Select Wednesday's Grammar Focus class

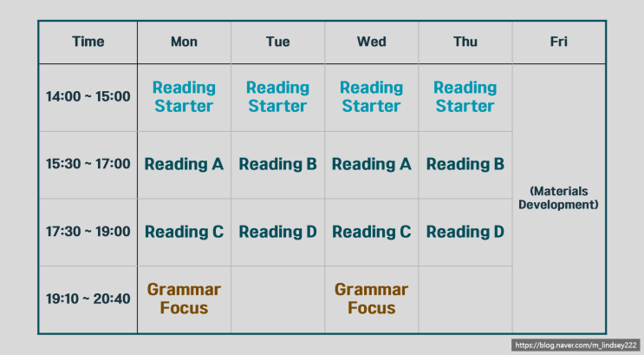(x=371, y=299)
